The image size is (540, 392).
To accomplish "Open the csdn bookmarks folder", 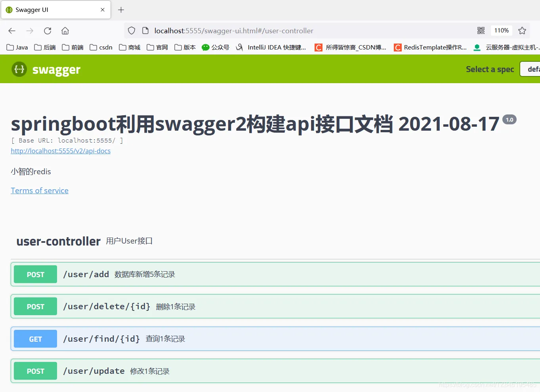I will click(x=101, y=48).
